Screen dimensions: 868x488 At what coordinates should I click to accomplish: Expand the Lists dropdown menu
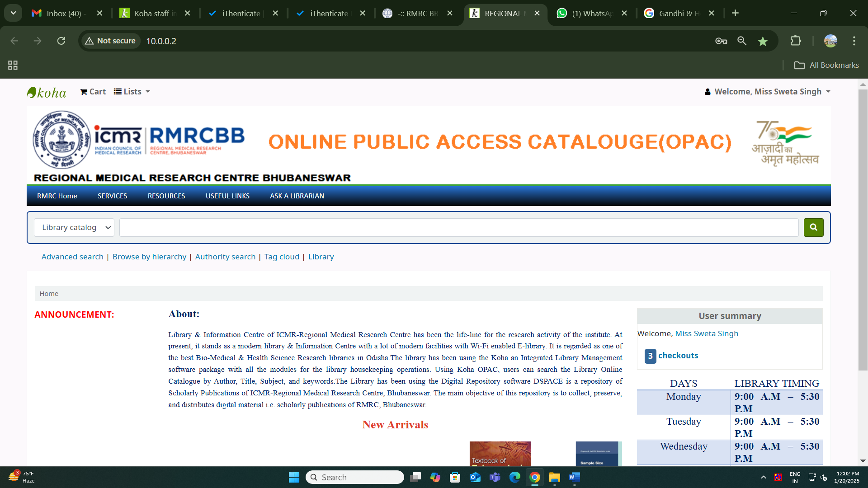(x=132, y=92)
